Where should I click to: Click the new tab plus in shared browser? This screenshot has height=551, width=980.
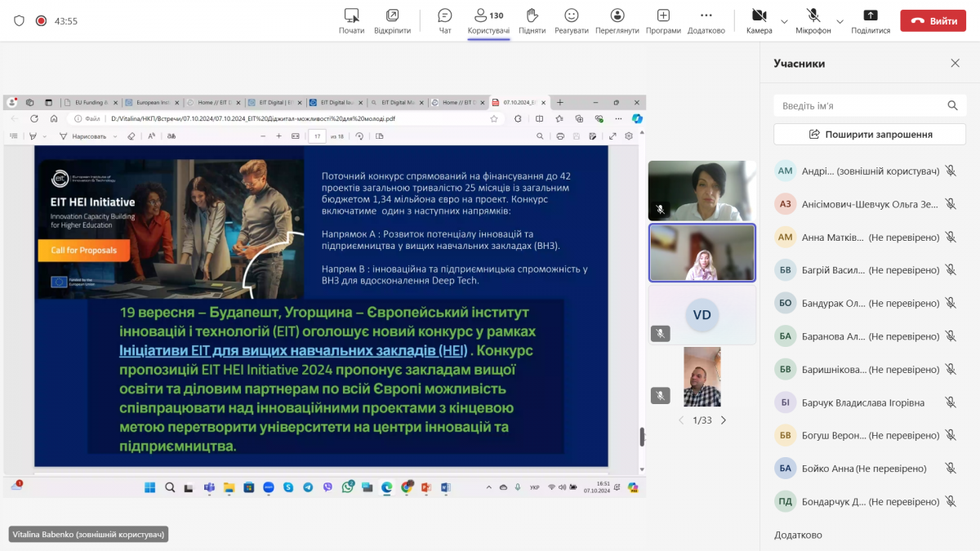559,103
